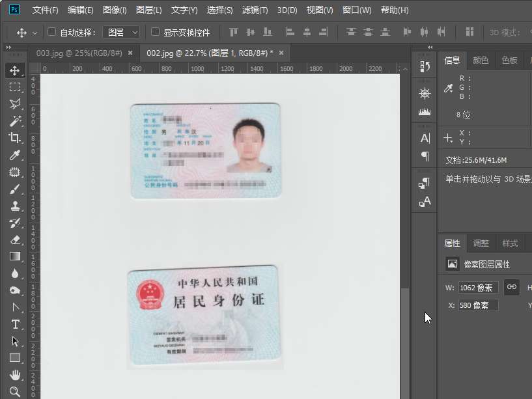Screen dimensions: 532x399
Task: Select the Hand tool
Action: (14, 375)
